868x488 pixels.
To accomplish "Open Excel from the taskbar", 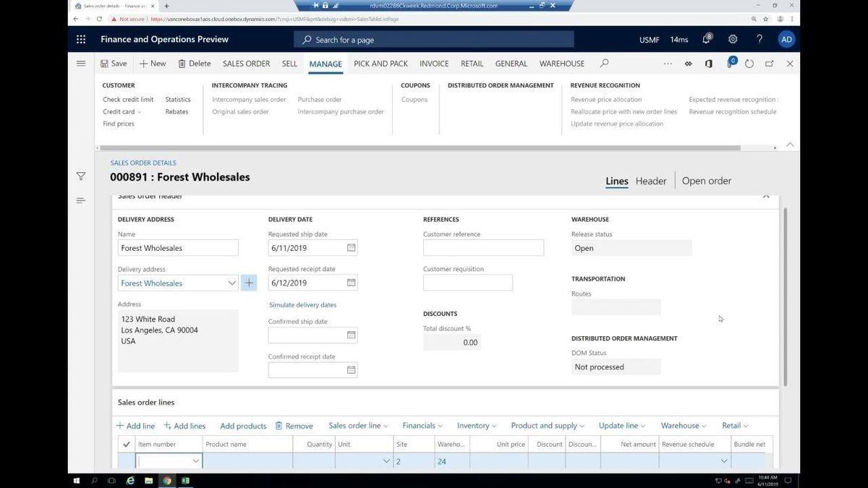I will (x=185, y=481).
